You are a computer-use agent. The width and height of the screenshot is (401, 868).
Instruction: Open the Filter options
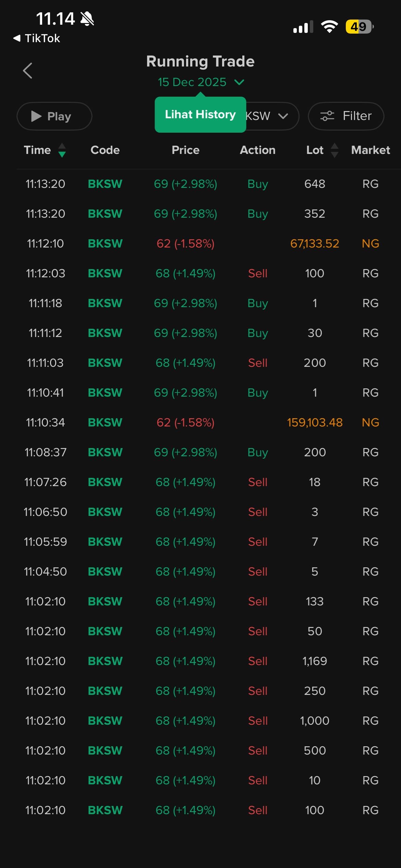346,116
